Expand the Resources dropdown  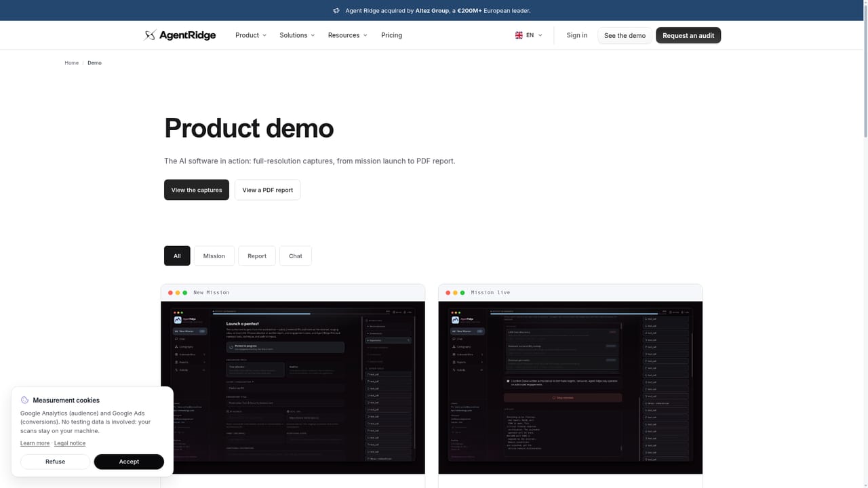347,35
